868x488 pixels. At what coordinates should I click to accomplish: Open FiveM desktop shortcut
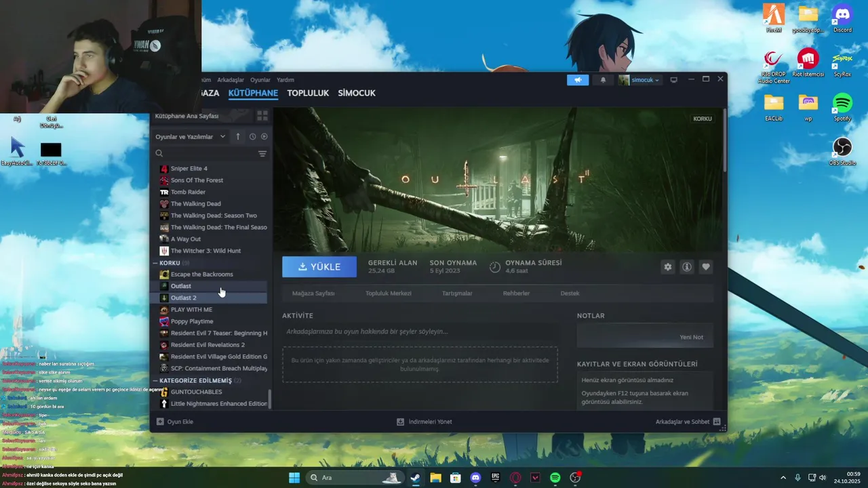coord(774,18)
